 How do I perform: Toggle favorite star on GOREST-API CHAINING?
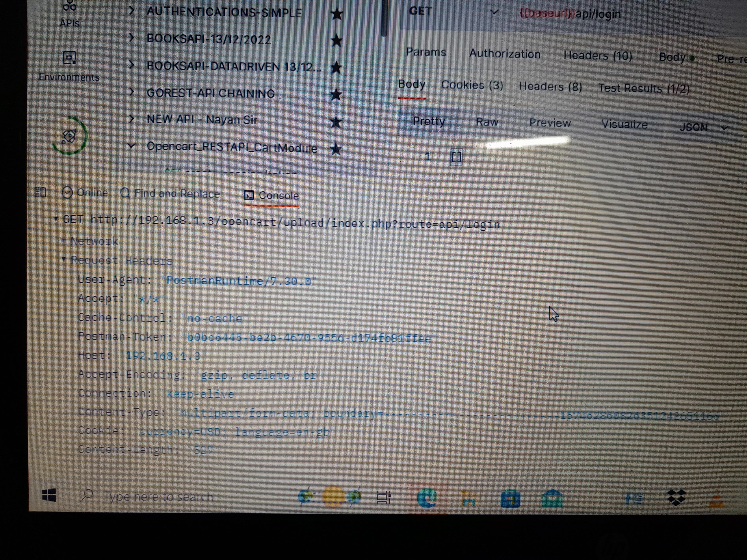pyautogui.click(x=336, y=94)
